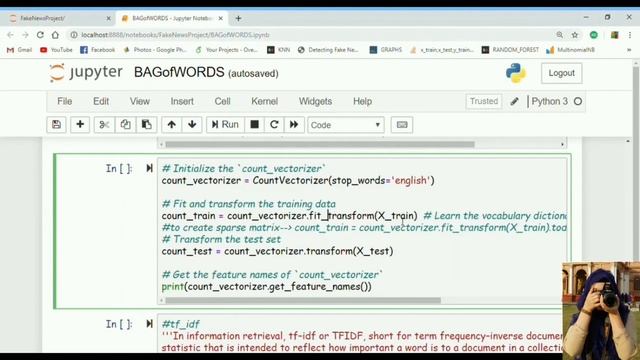Click the green profile avatar icon
This screenshot has width=640, height=360.
coord(594,35)
